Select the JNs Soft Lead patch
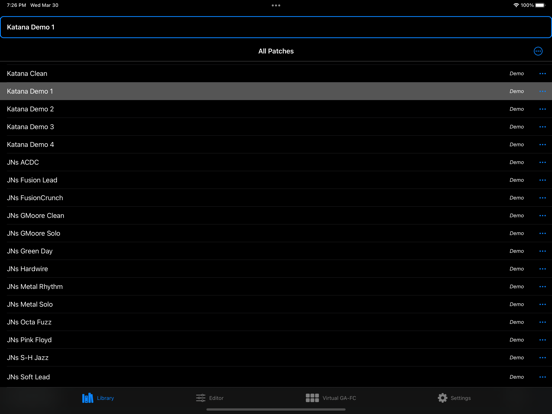552x414 pixels. [276, 377]
